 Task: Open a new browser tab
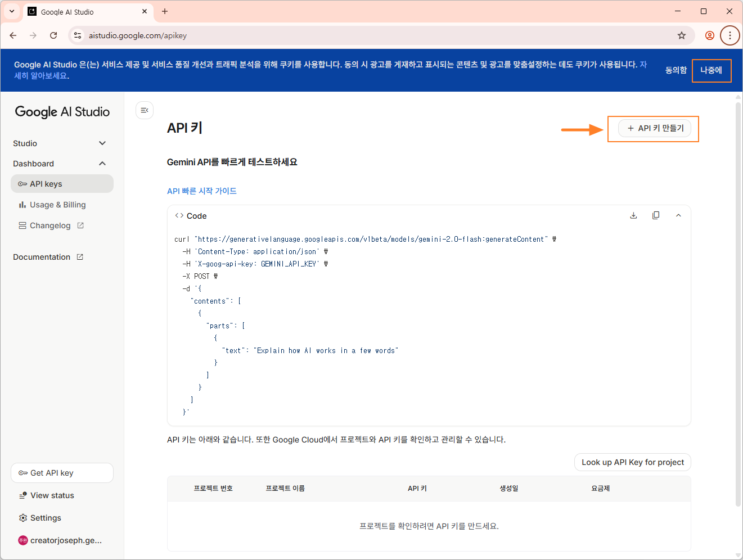click(x=165, y=11)
